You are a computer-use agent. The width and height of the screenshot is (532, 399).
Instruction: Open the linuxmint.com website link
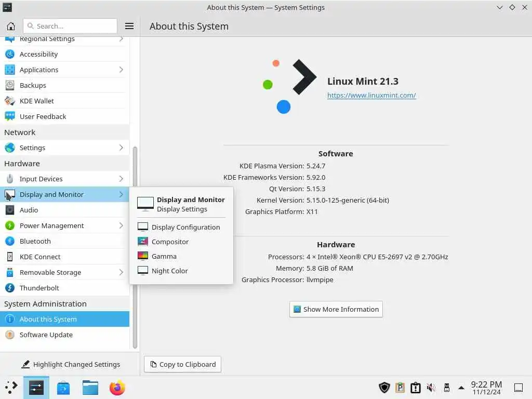coord(371,96)
